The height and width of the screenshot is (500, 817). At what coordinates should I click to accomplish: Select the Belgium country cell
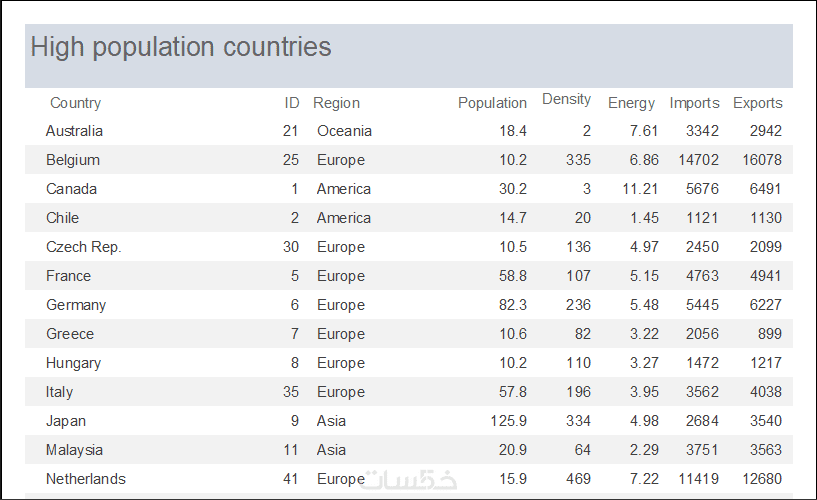click(73, 160)
